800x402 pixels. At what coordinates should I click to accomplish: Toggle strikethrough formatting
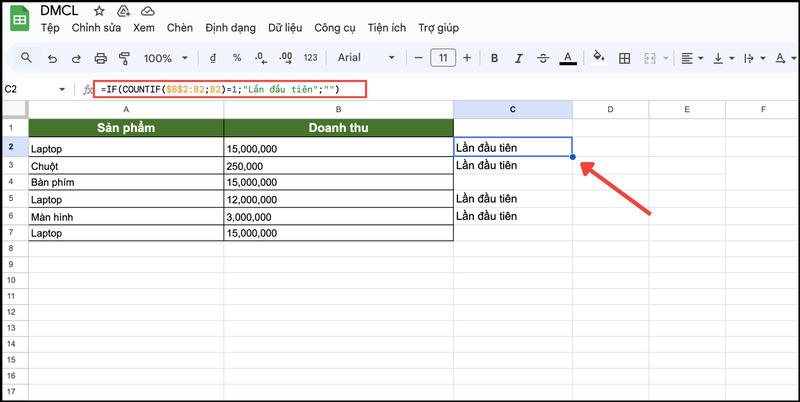coord(543,58)
